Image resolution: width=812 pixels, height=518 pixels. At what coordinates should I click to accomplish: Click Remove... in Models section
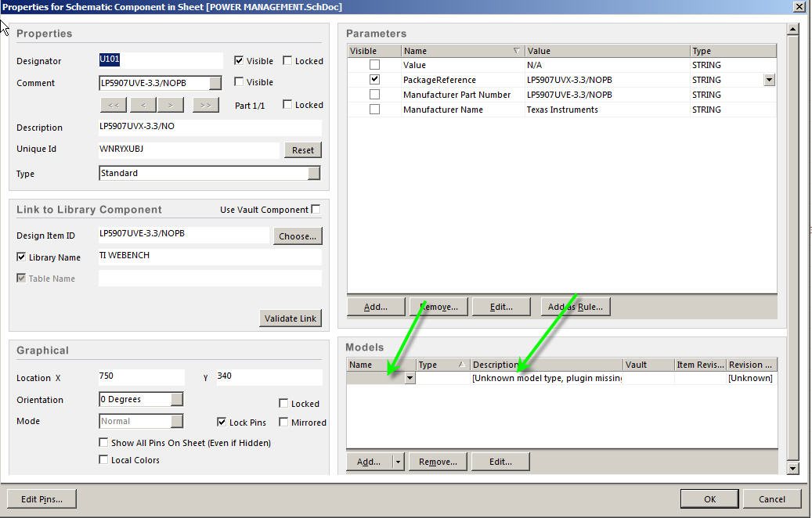[438, 461]
